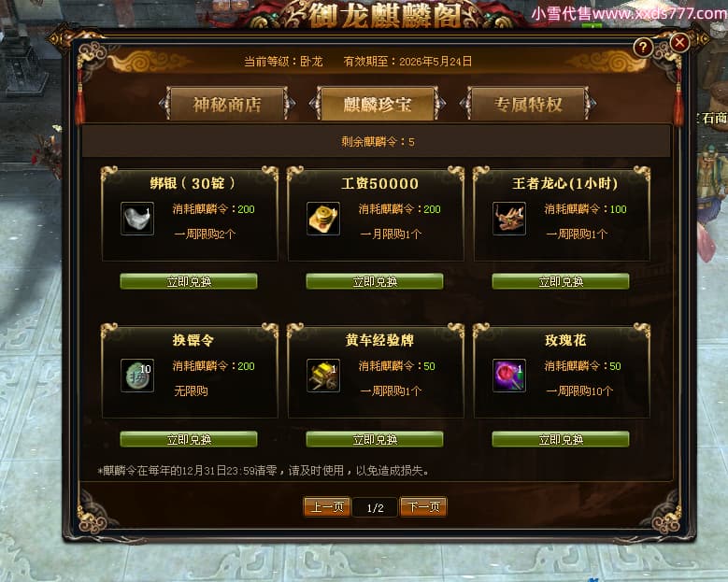The image size is (728, 582).
Task: Redeem the 玫瑰花 item
Action: tap(561, 439)
